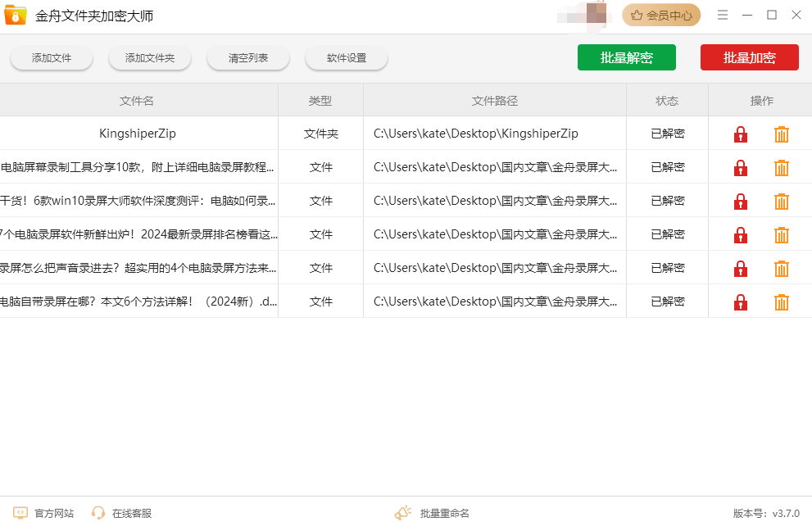Select file 干货！6款win10录屏大师软件深度测评
This screenshot has width=812, height=526.
(138, 201)
